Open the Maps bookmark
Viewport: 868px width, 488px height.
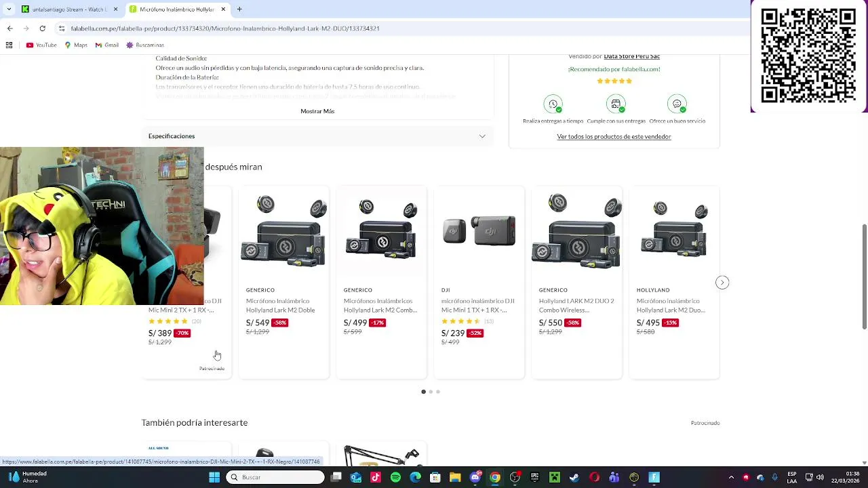point(76,45)
